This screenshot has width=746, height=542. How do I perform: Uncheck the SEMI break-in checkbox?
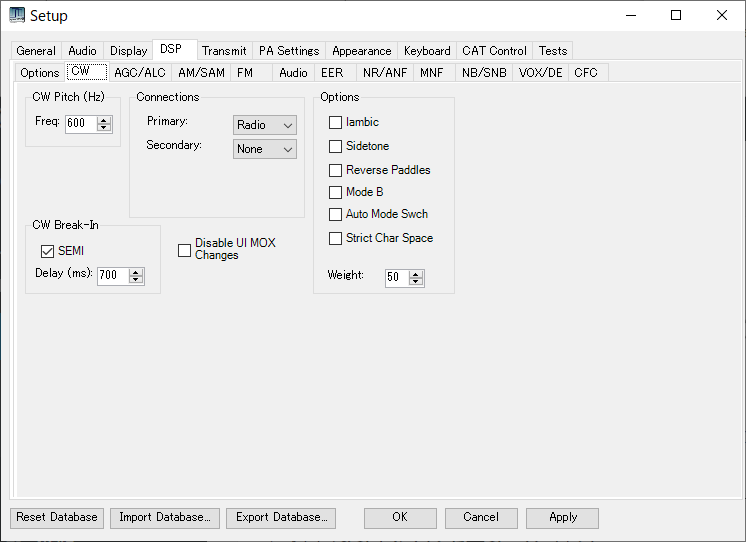[47, 251]
